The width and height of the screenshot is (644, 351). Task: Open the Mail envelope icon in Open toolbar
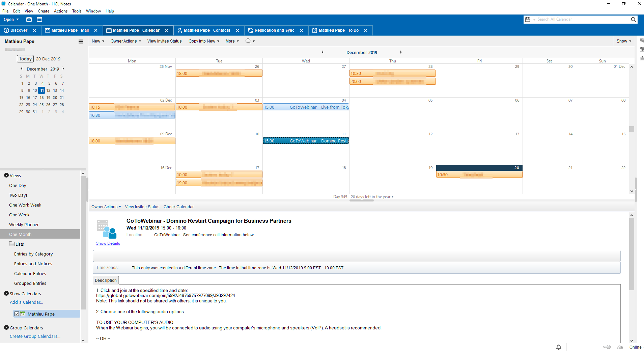29,20
